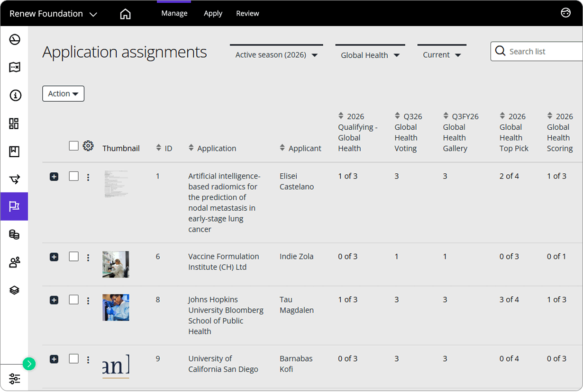Sort by 2026 Global Health Top Pick column
Image resolution: width=583 pixels, height=392 pixels.
pos(502,116)
